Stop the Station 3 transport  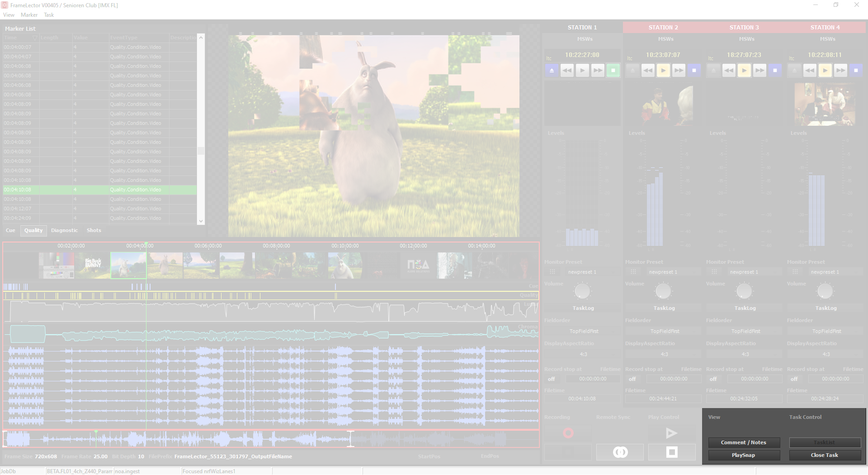pos(775,71)
